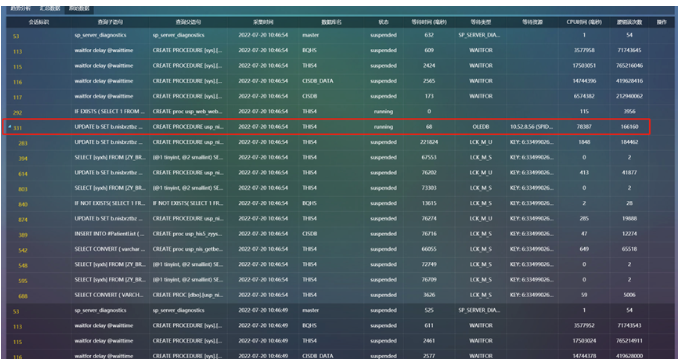Click 'SELECT CONVERT ( varchar ...' query cell
The image size is (680, 360).
coord(109,249)
